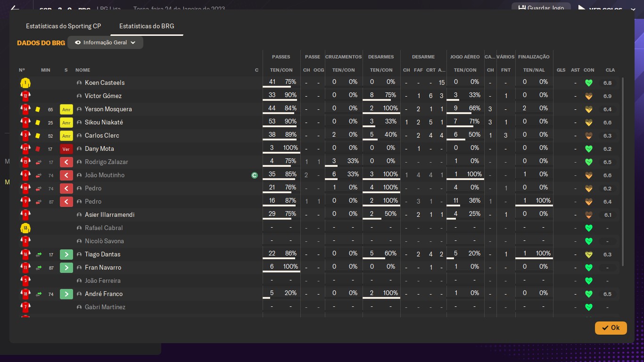Click the back arrow behind dialog
The width and height of the screenshot is (644, 362).
15,8
